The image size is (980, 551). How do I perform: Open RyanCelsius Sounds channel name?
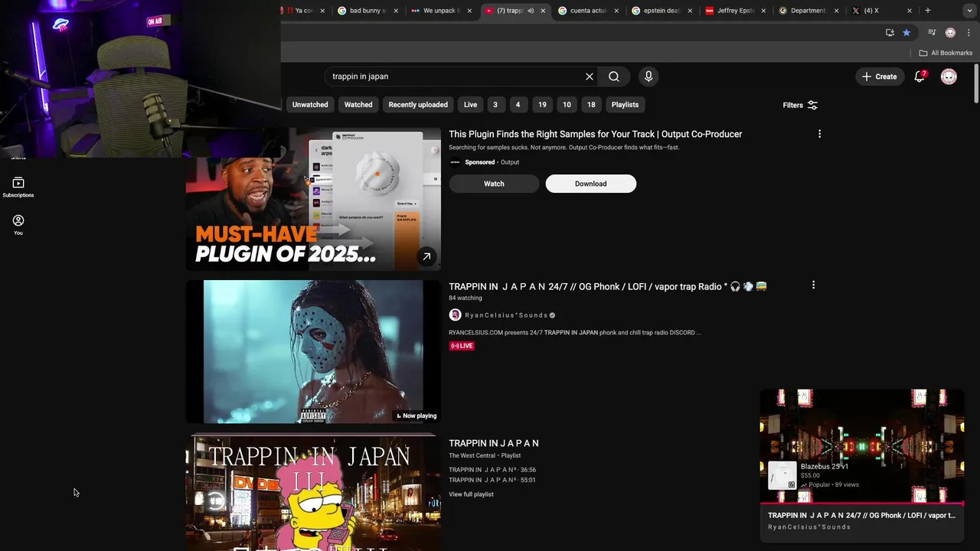507,315
